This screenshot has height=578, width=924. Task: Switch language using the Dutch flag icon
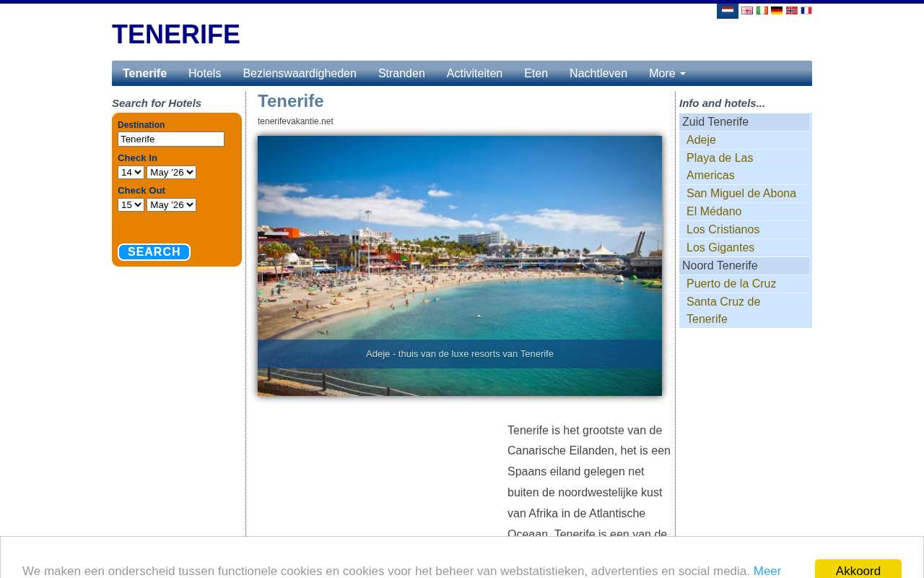click(x=728, y=10)
